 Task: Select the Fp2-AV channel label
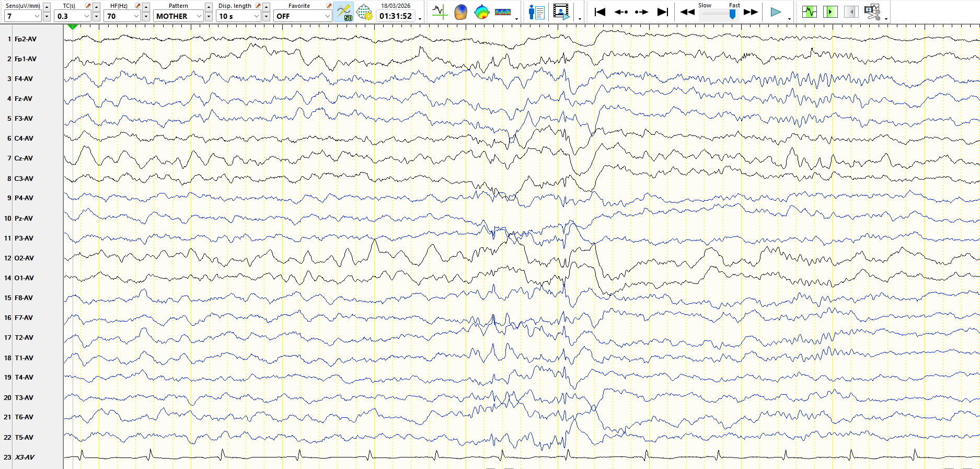tap(26, 39)
